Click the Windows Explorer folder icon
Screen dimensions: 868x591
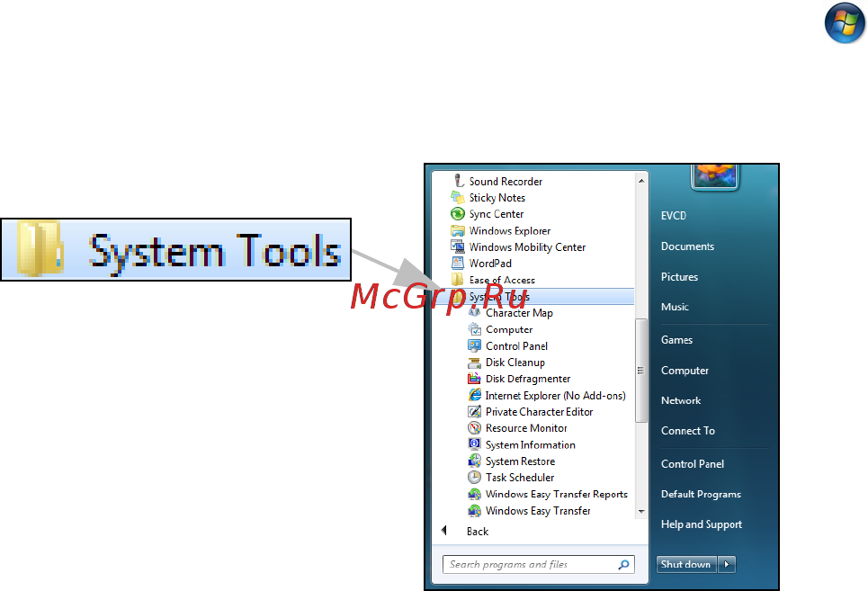tap(458, 231)
